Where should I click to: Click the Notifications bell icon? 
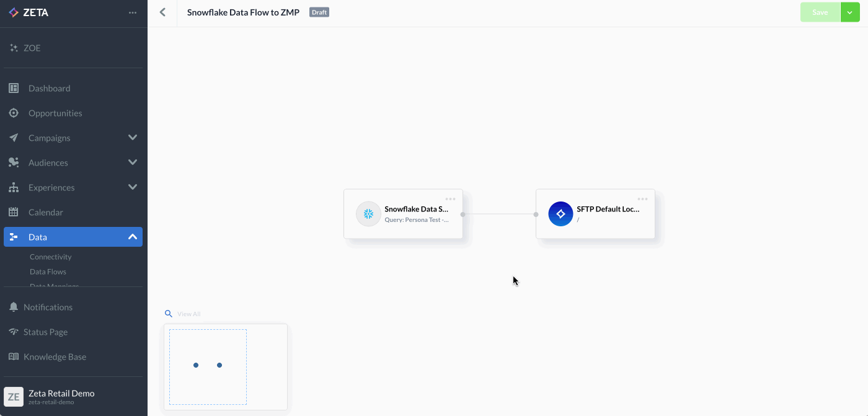pos(14,307)
